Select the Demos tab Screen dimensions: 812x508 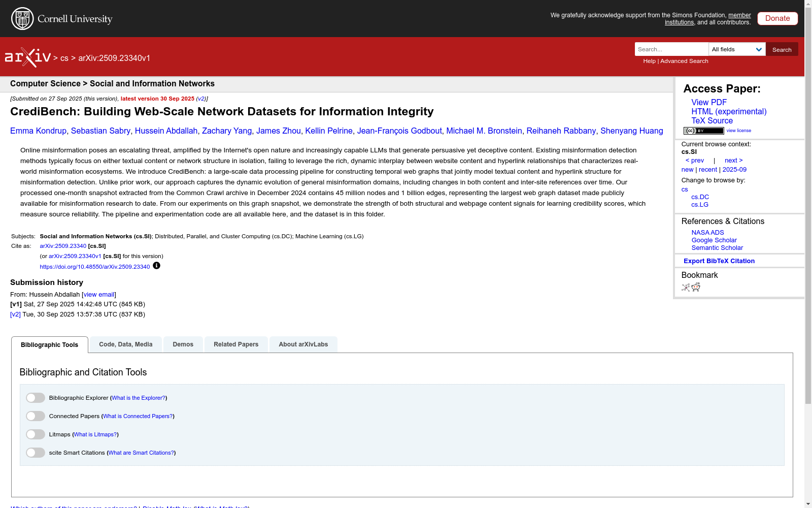[x=183, y=344]
